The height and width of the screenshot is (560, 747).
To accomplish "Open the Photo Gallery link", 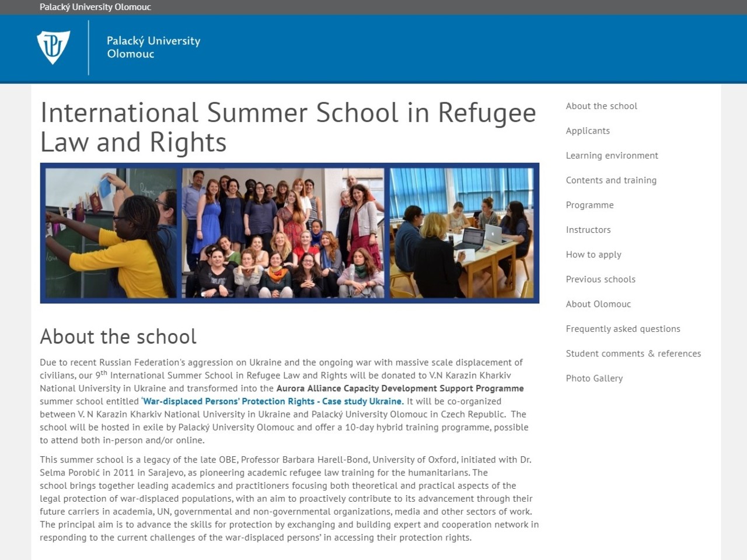I will [594, 379].
